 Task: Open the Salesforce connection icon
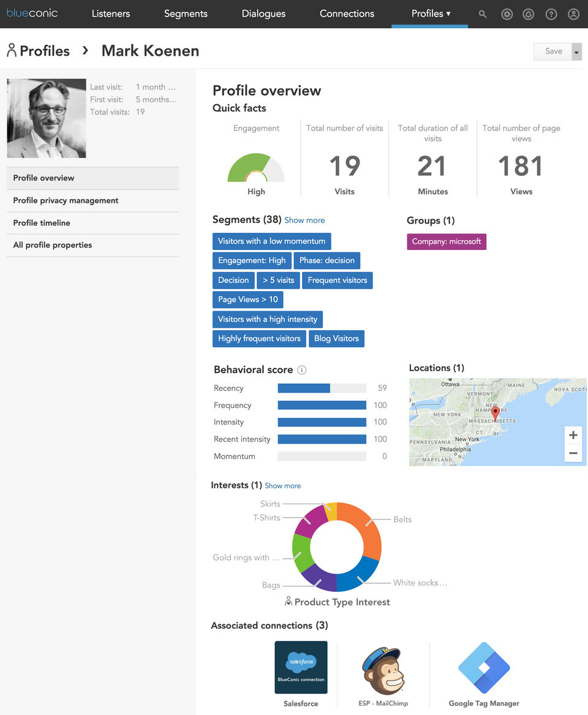tap(301, 667)
